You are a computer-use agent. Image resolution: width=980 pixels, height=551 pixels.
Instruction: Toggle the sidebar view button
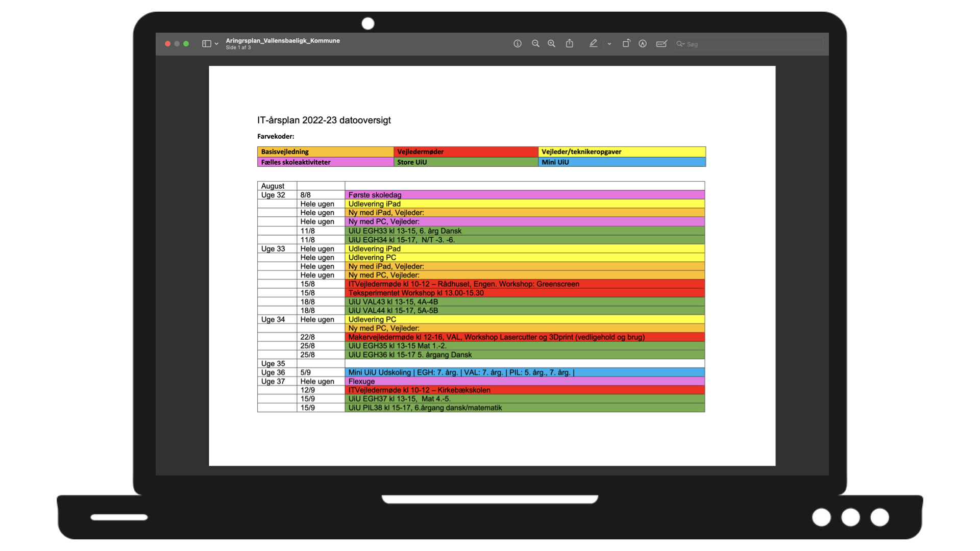(x=207, y=44)
